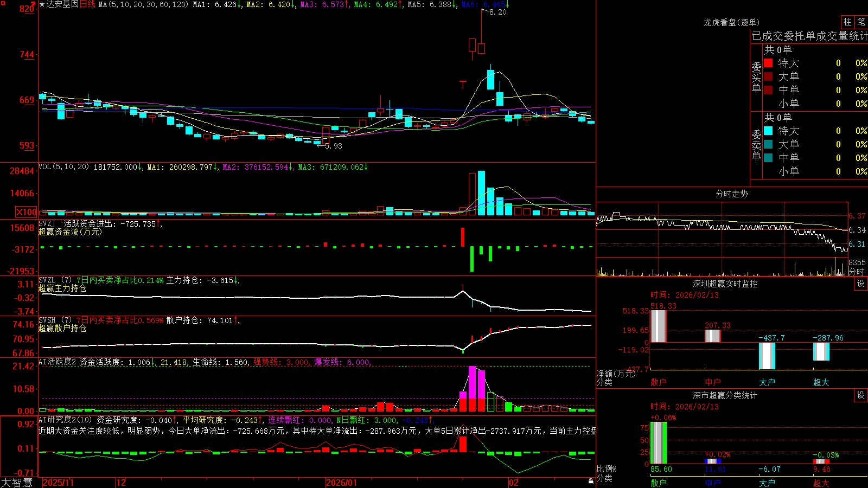Select the 2025/11 date marker on the timeline
This screenshot has width=868, height=488.
[58, 483]
